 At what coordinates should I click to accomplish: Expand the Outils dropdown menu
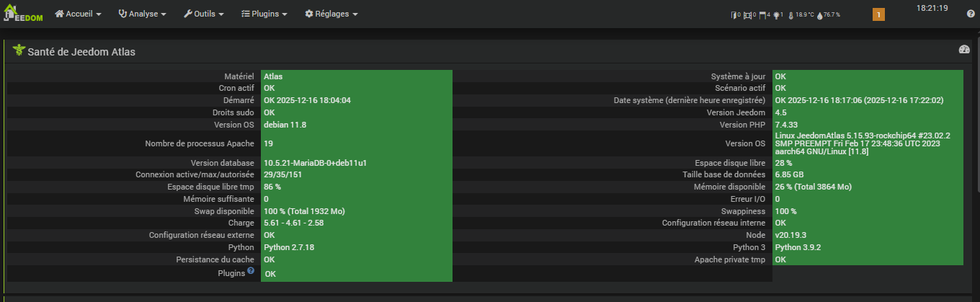tap(203, 14)
